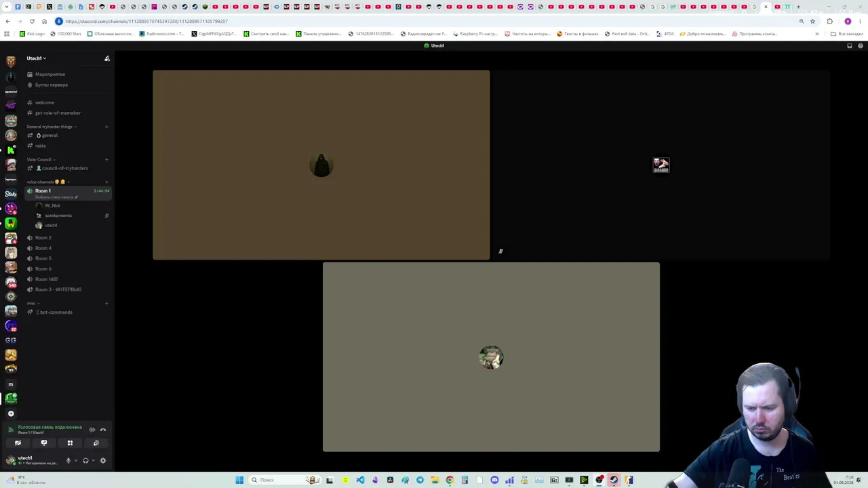Add a channel to misc category
The width and height of the screenshot is (868, 488).
click(x=106, y=303)
